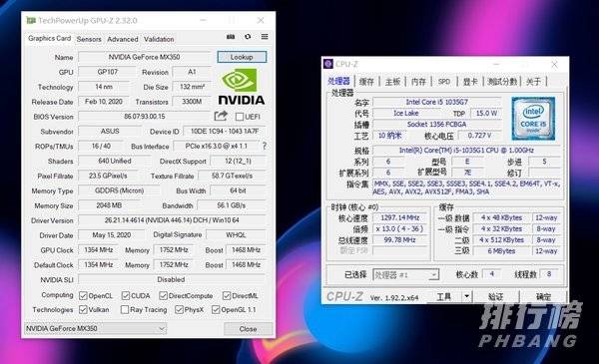Toggle the OpenCL checkbox
This screenshot has height=364, width=599.
(x=83, y=296)
